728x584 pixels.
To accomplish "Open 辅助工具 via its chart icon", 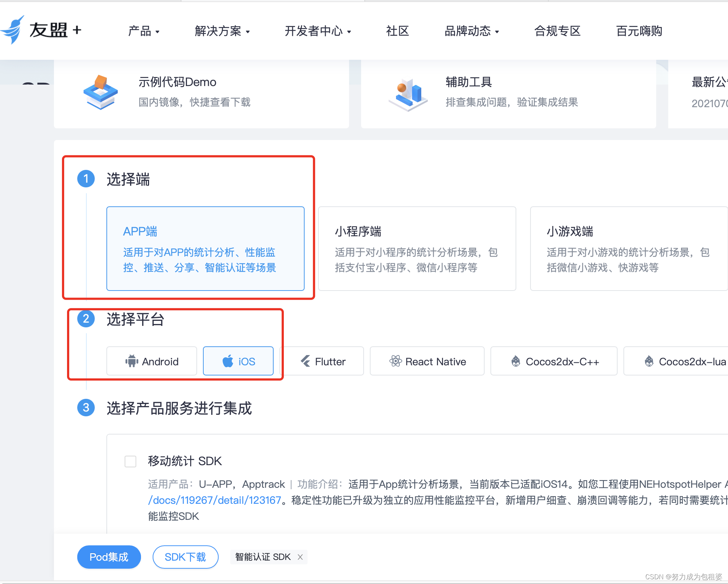I will 409,93.
